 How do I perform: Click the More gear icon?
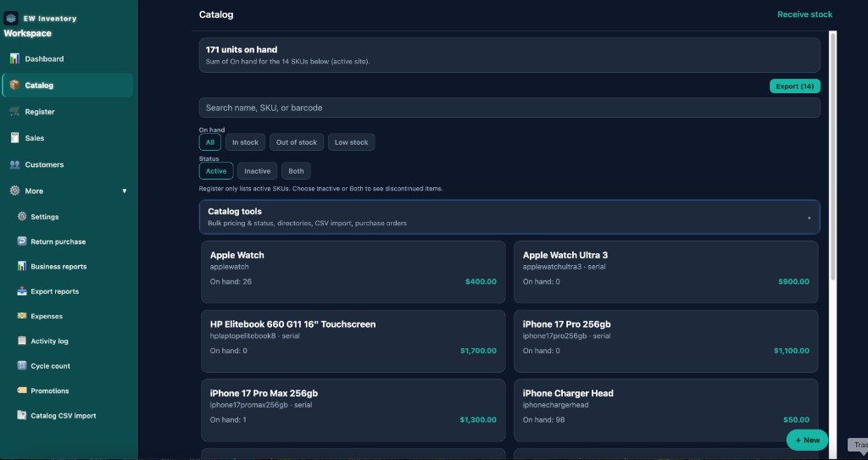(x=15, y=191)
